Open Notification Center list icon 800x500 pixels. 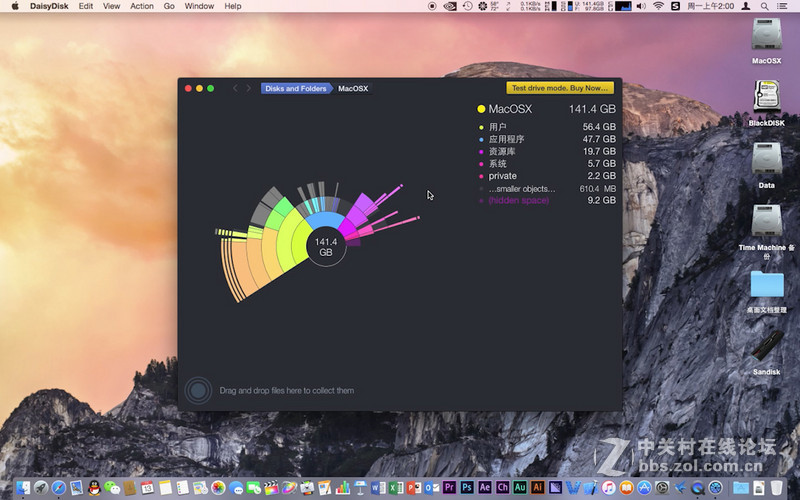(782, 6)
